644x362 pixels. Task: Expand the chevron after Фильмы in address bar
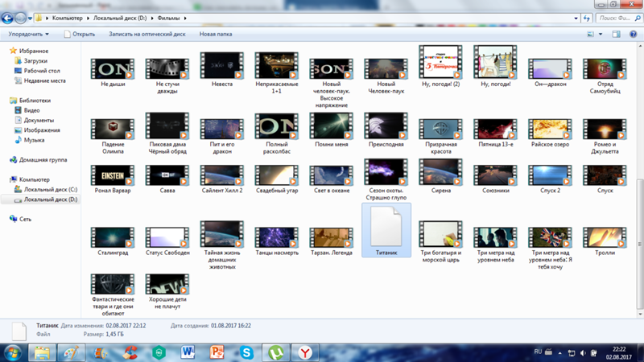click(185, 18)
